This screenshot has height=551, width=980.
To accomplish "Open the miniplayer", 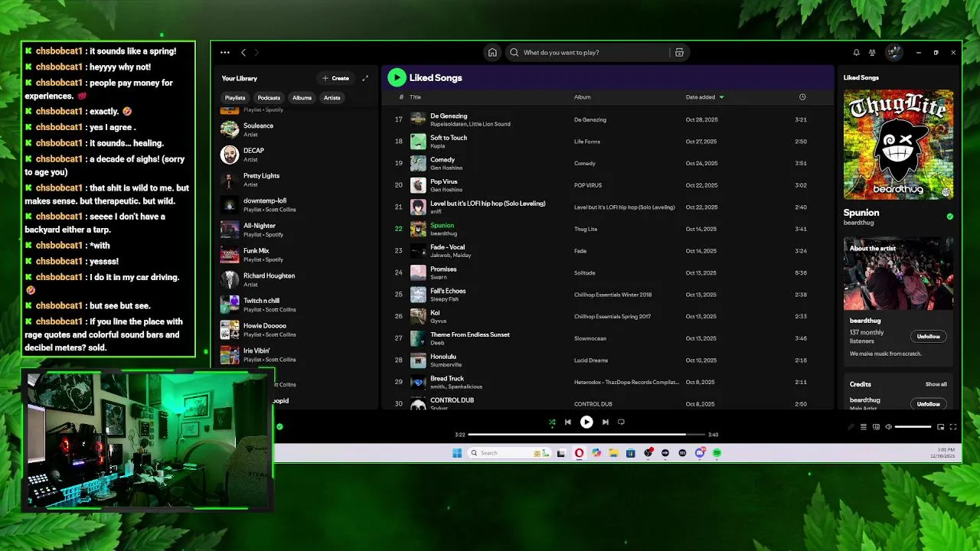I will pos(941,427).
